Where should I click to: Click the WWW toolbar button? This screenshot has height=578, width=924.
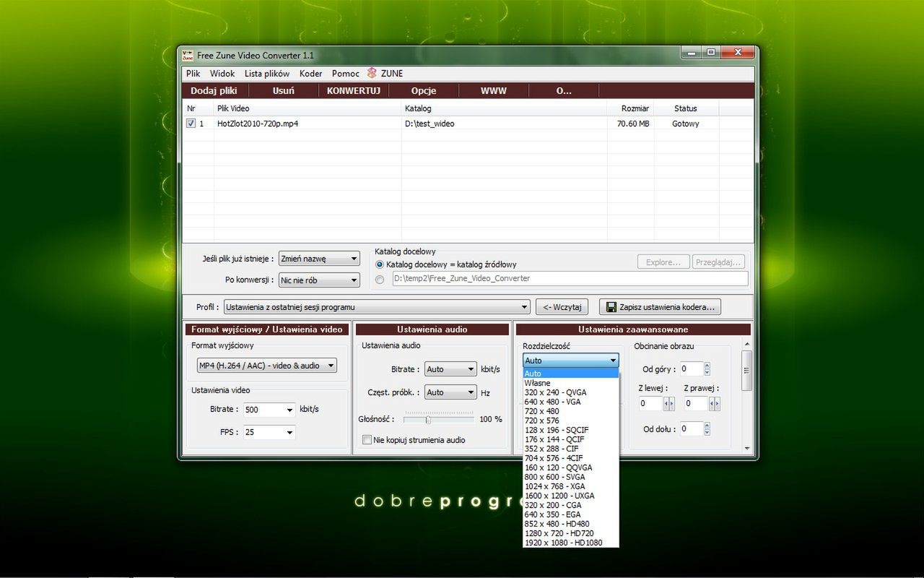click(x=494, y=91)
